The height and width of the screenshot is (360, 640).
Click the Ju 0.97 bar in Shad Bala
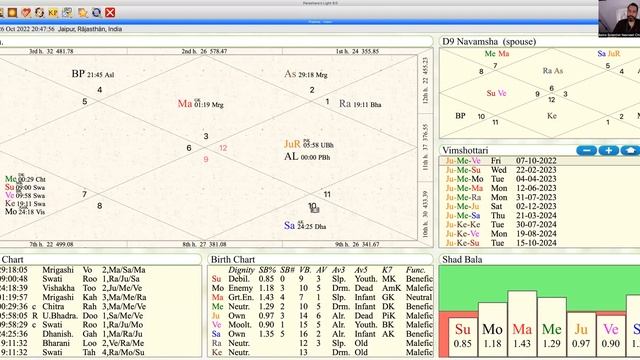point(581,335)
